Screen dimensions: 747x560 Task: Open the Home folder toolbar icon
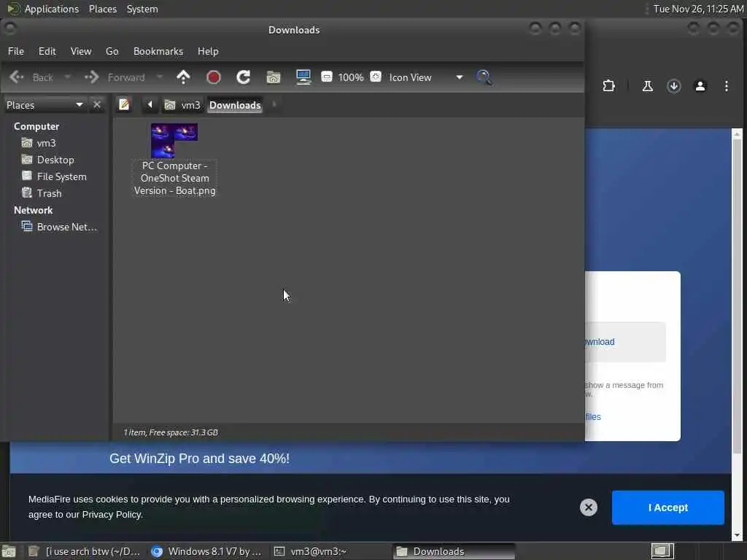(274, 77)
